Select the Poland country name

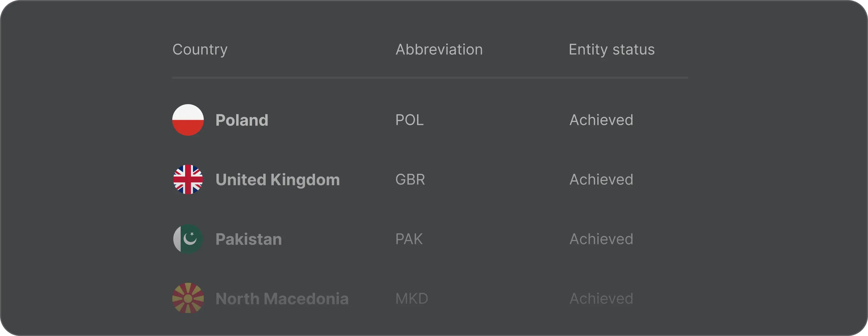pyautogui.click(x=242, y=120)
